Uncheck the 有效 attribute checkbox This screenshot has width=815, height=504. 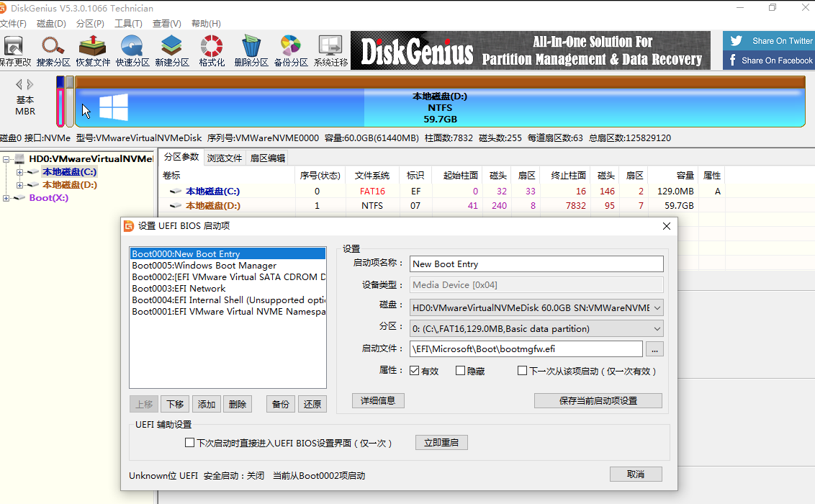coord(415,371)
